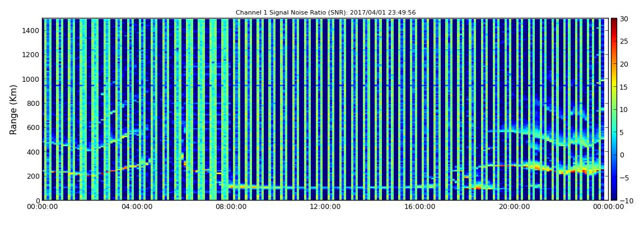Click the 1200 range tick label
644x228 pixels.
click(x=31, y=55)
